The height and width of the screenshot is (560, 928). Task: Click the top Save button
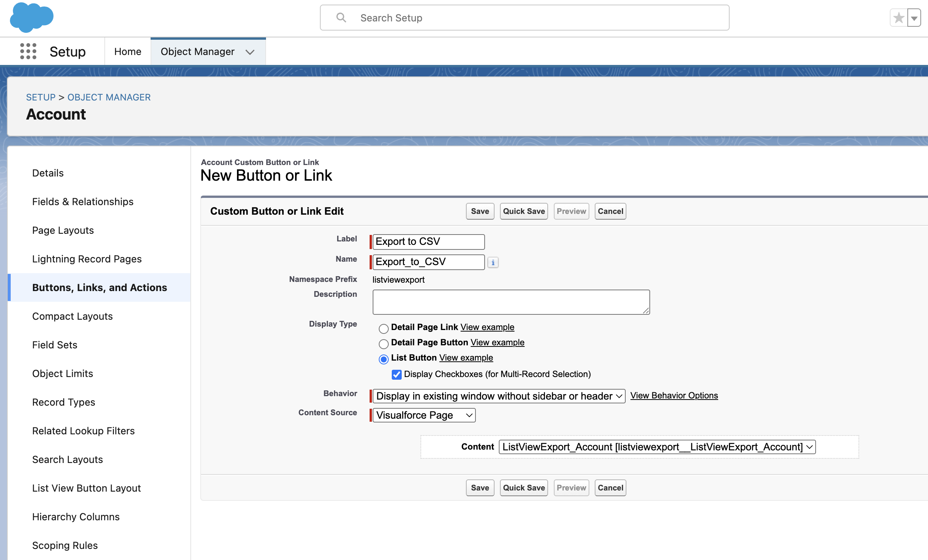click(480, 211)
